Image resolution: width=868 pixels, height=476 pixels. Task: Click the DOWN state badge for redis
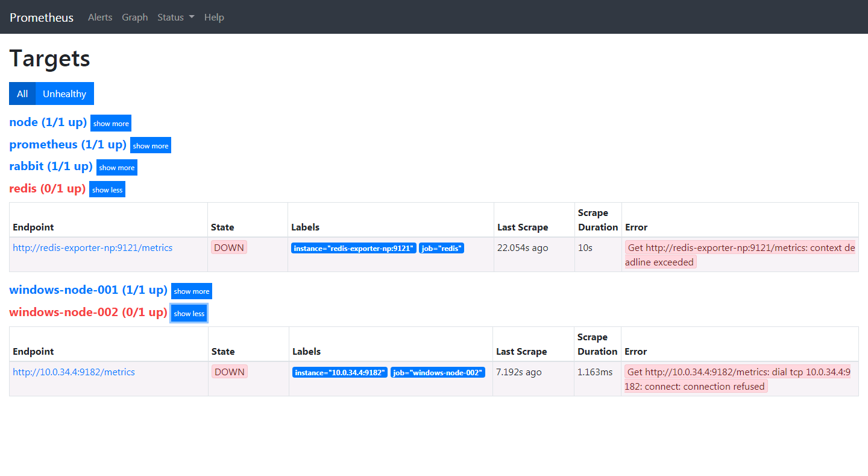tap(229, 247)
